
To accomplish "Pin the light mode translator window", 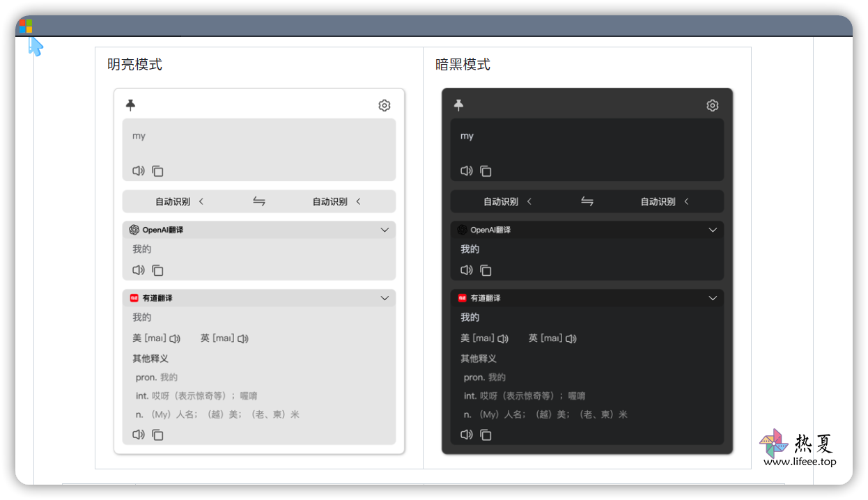I will 130,105.
